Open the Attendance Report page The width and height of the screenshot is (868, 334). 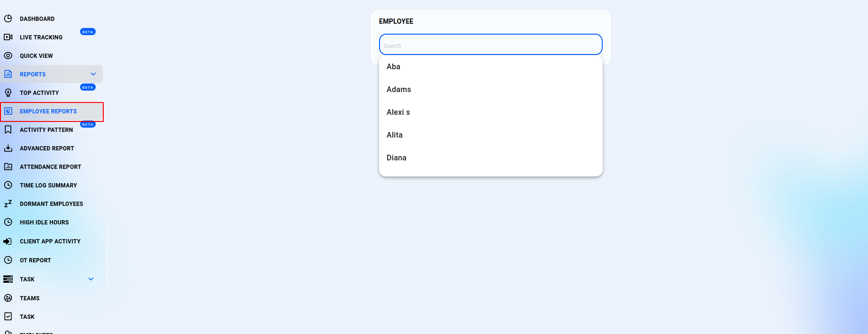[x=50, y=167]
